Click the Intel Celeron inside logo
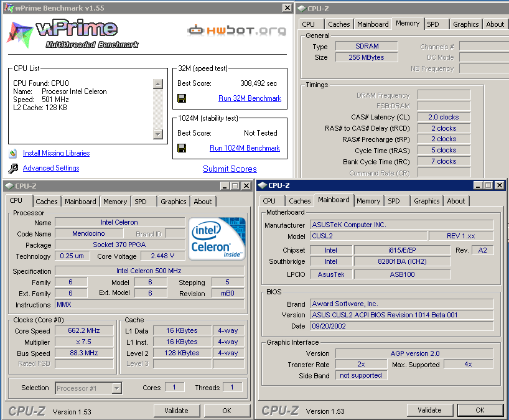Image resolution: width=509 pixels, height=420 pixels. [x=217, y=238]
